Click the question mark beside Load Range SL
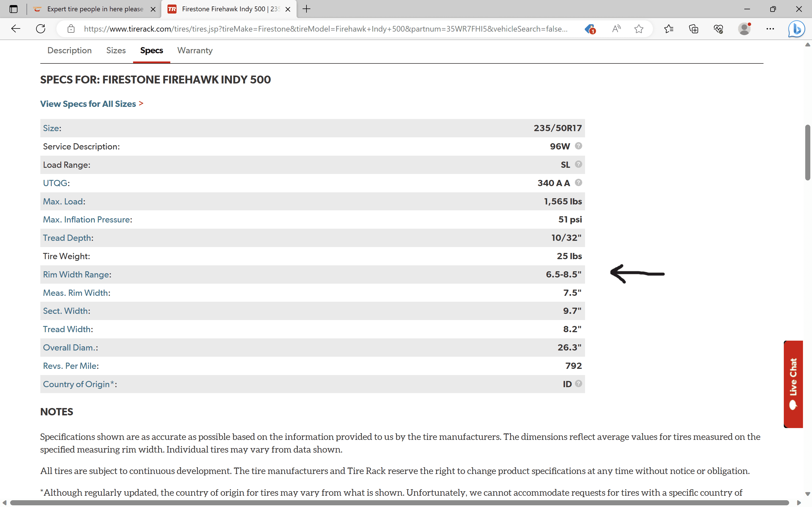 pos(578,164)
